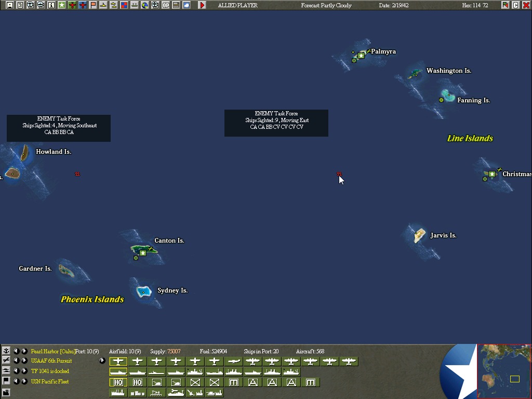Open the USAAF 6th Pursuit air group
This screenshot has width=532, height=399.
coord(51,361)
